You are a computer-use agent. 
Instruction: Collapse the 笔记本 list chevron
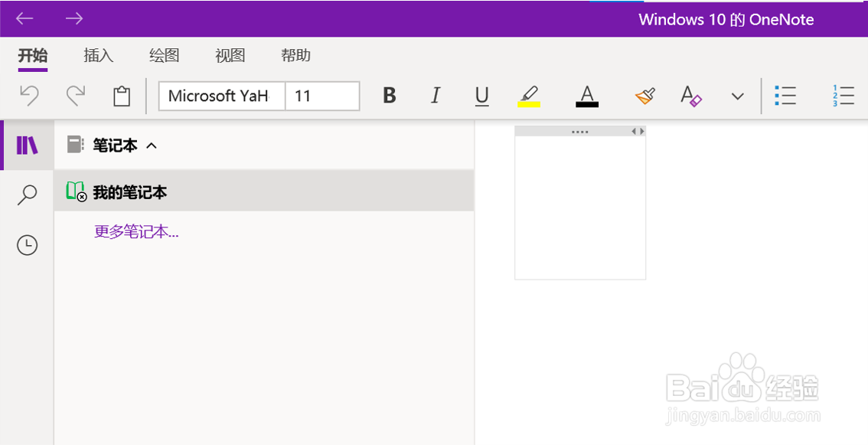(151, 146)
